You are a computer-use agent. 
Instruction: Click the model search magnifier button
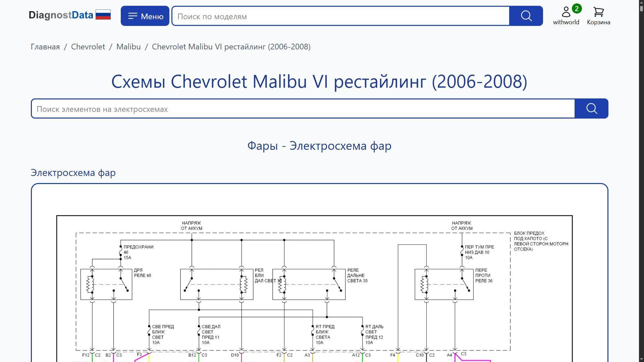[x=526, y=16]
